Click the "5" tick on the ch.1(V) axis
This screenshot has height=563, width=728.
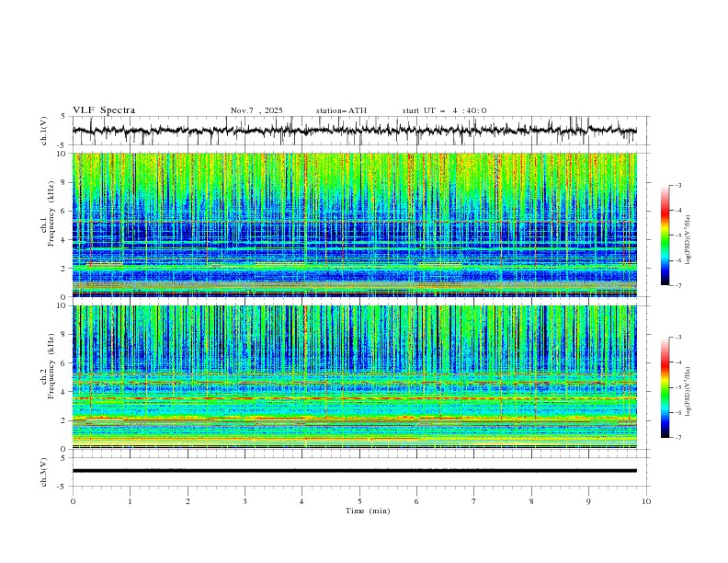click(x=63, y=117)
